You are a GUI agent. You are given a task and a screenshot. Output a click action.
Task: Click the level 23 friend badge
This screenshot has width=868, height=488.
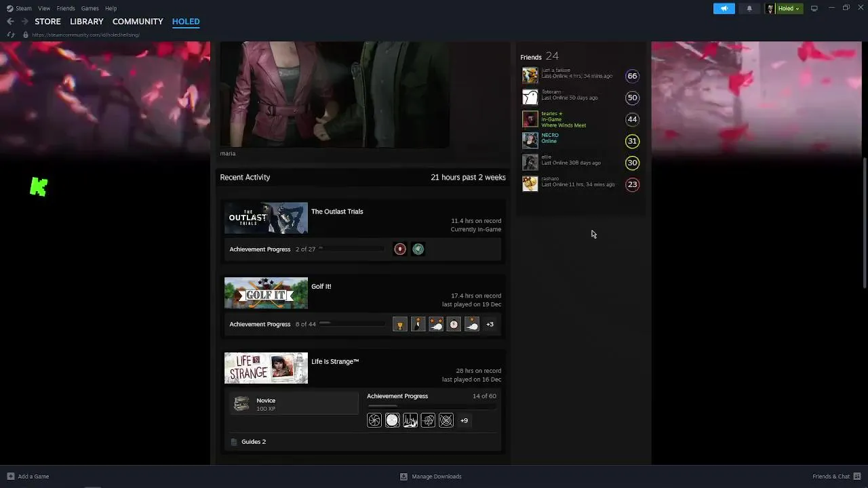pos(632,184)
